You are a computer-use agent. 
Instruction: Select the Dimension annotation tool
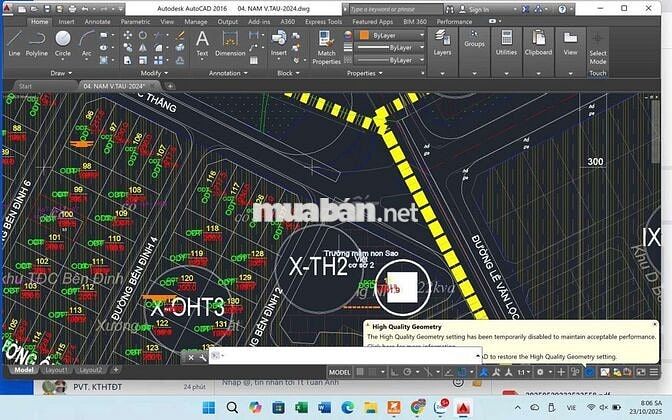pos(230,43)
